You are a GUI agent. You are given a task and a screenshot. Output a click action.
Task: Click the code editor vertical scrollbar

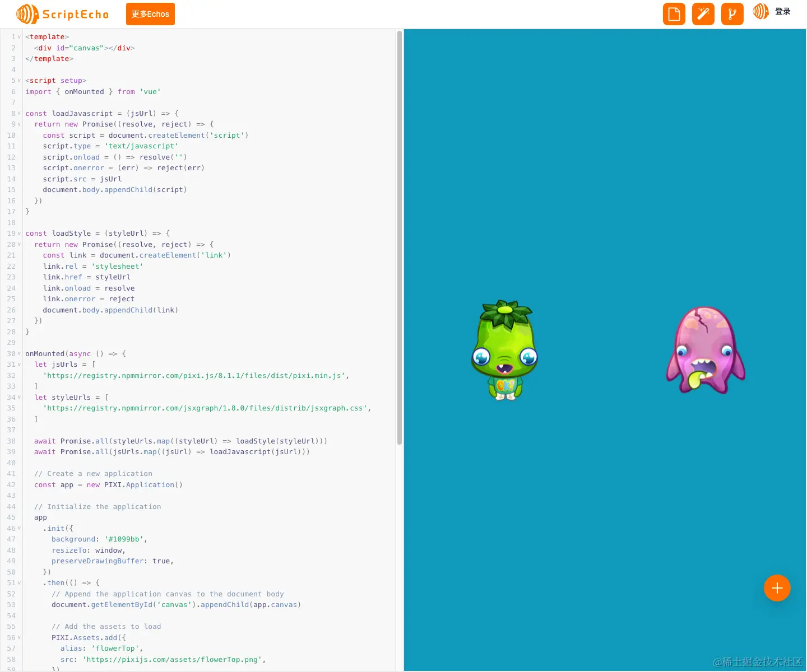click(400, 238)
